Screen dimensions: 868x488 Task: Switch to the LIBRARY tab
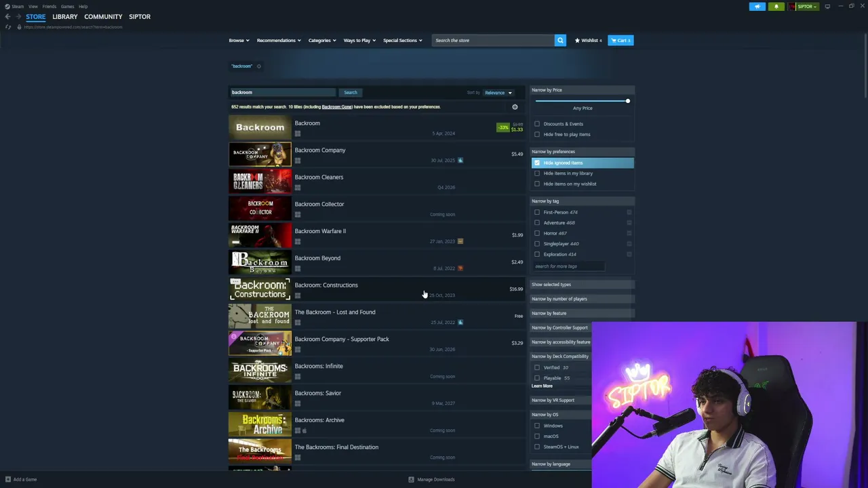click(x=65, y=16)
